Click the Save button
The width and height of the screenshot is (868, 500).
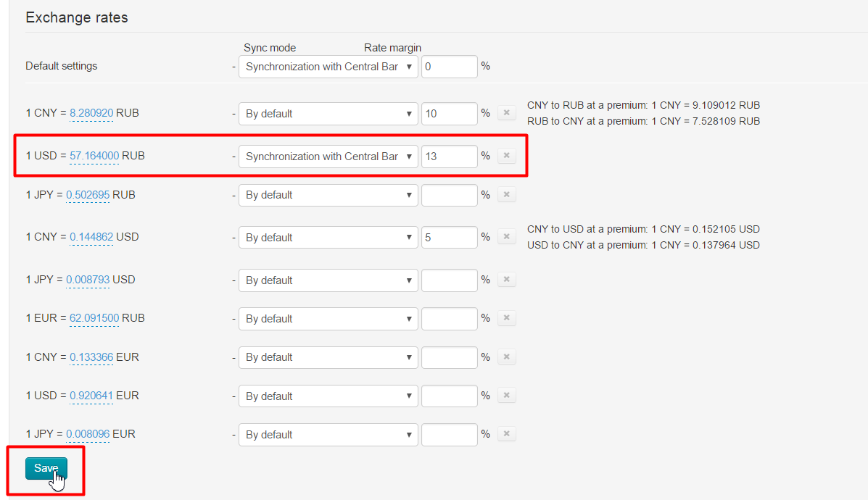click(46, 468)
